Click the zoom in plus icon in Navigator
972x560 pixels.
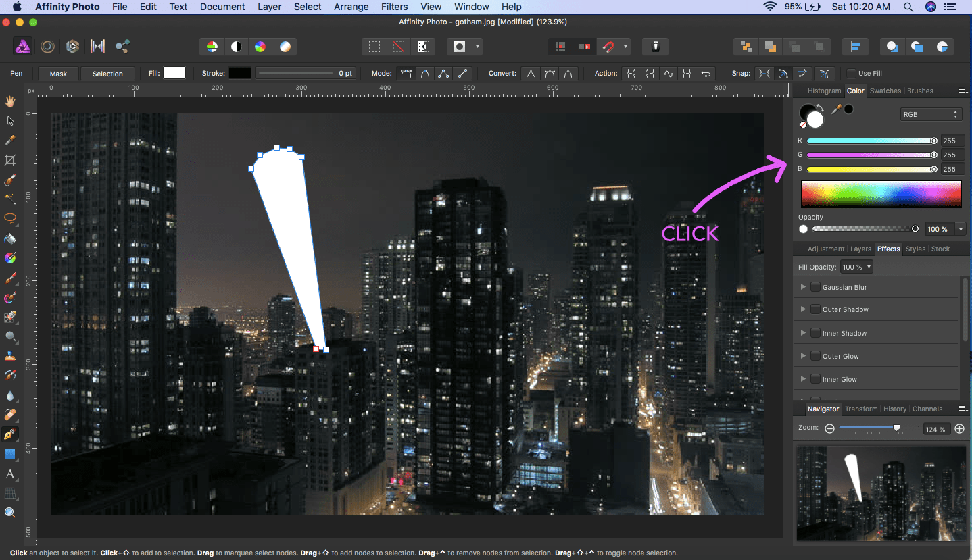click(x=959, y=429)
